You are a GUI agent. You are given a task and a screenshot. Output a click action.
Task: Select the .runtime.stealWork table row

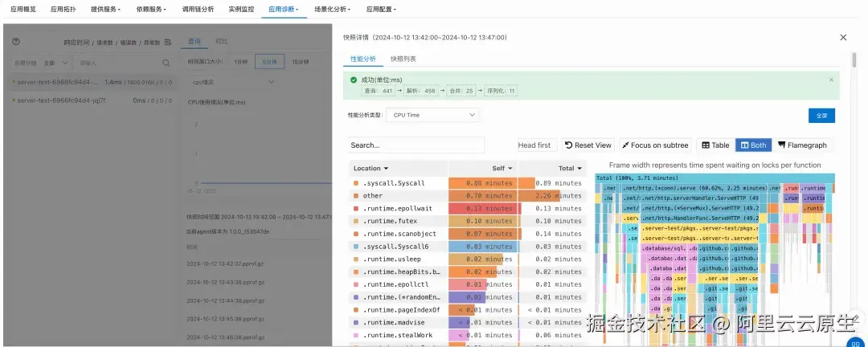point(467,336)
